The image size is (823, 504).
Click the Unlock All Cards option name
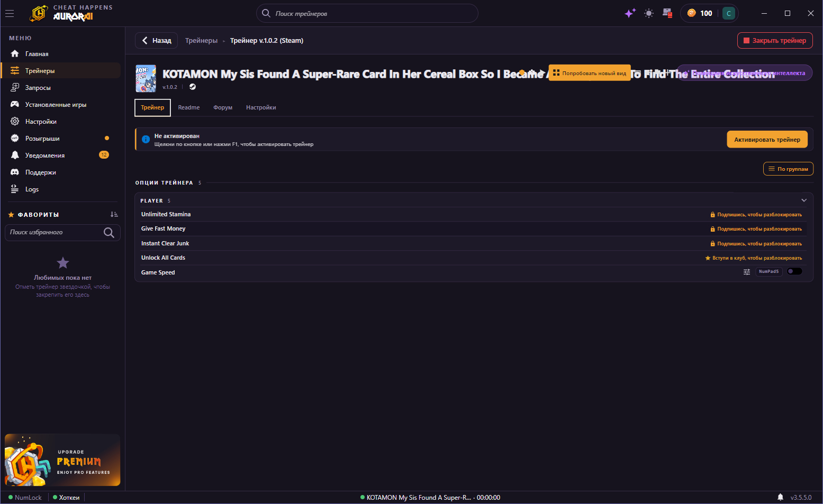(163, 258)
